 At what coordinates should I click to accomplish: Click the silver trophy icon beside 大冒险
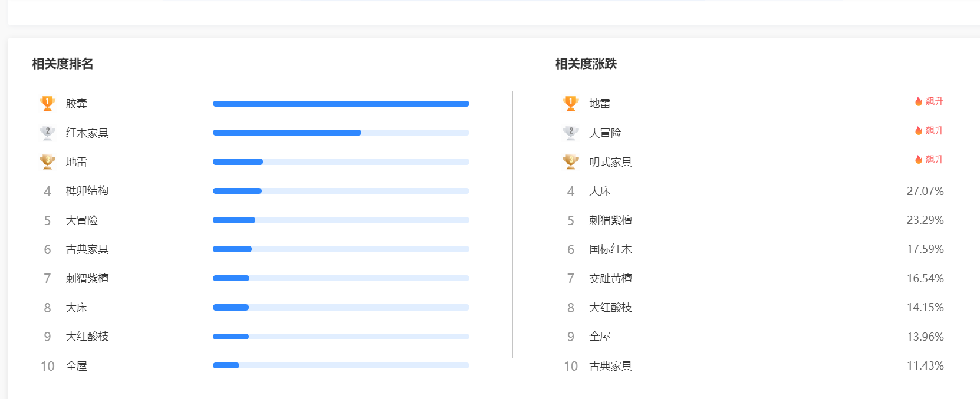click(x=571, y=133)
